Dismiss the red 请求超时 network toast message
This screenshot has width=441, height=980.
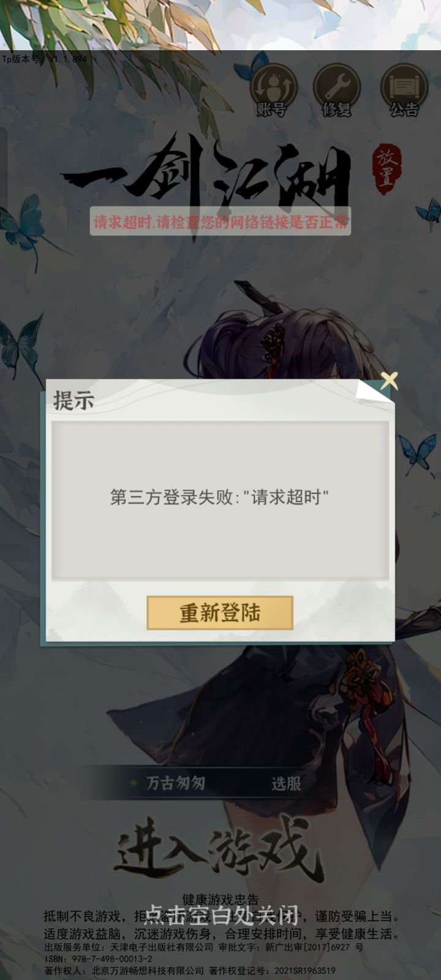[x=221, y=221]
